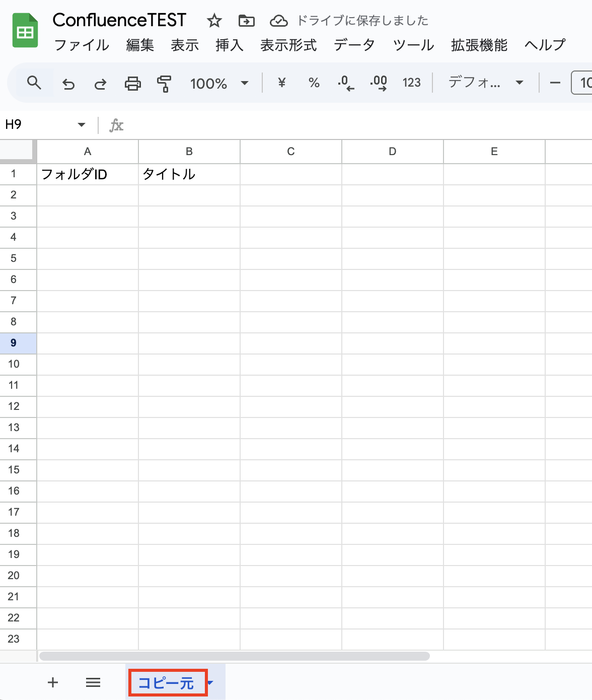Image resolution: width=592 pixels, height=700 pixels.
Task: Select column A header
Action: [88, 152]
